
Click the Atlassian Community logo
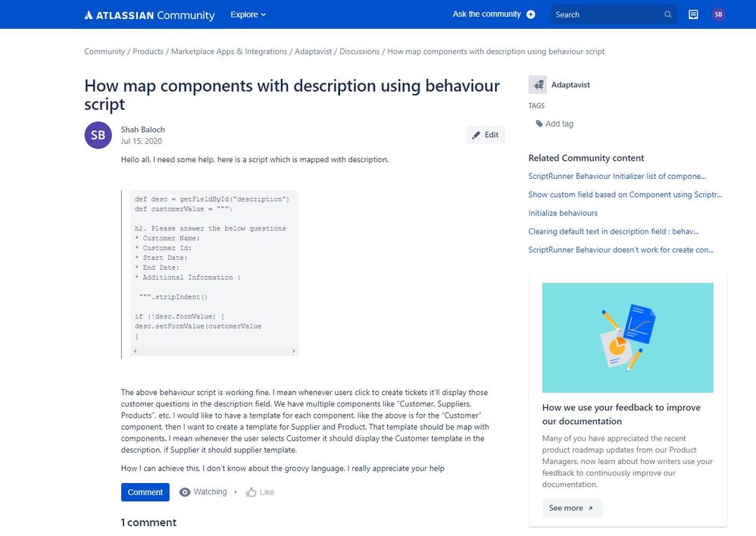point(149,15)
